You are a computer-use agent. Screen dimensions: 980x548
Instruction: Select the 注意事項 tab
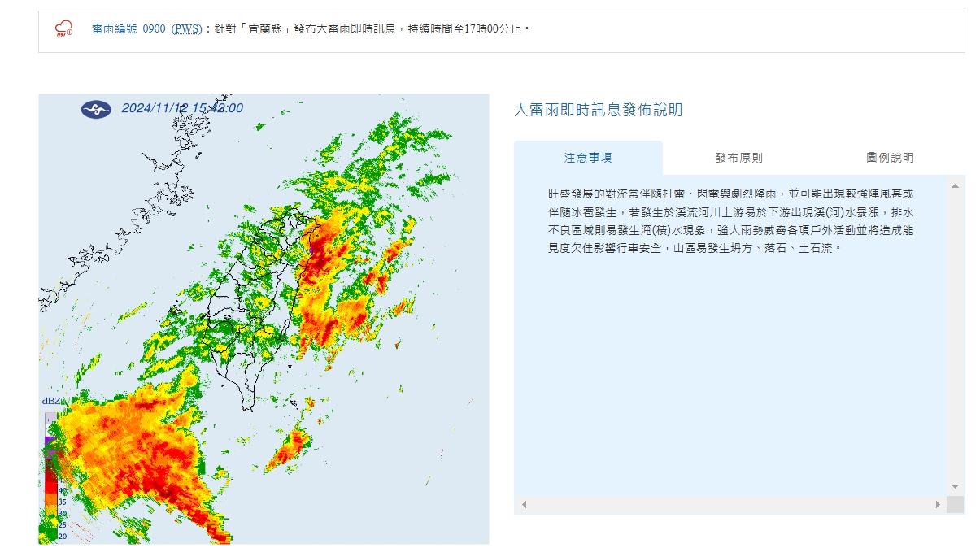tap(588, 158)
